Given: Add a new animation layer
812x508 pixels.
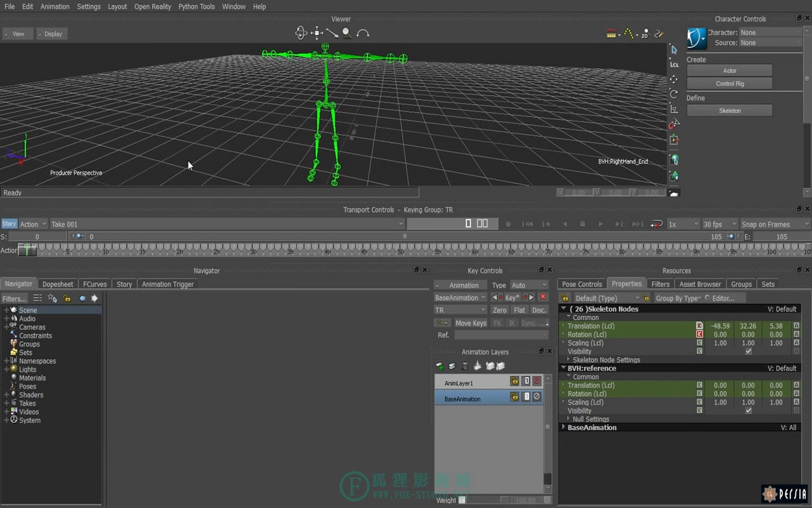Looking at the screenshot, I should click(440, 366).
